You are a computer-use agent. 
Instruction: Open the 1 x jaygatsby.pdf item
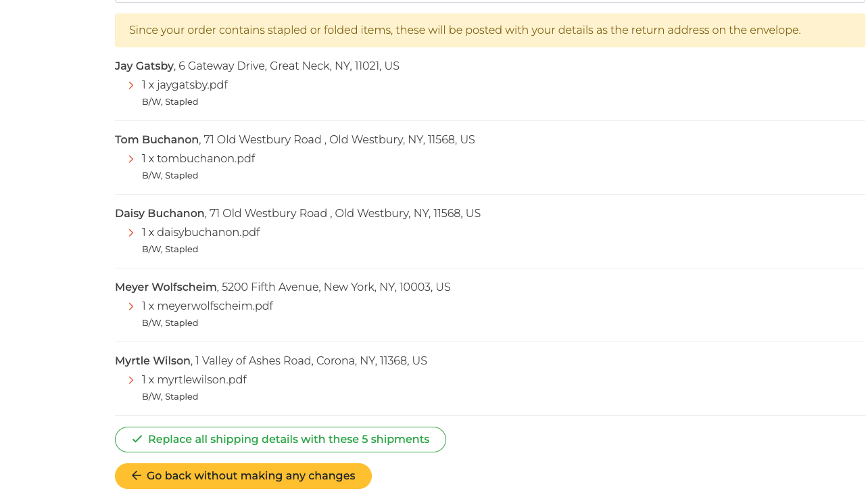tap(185, 85)
